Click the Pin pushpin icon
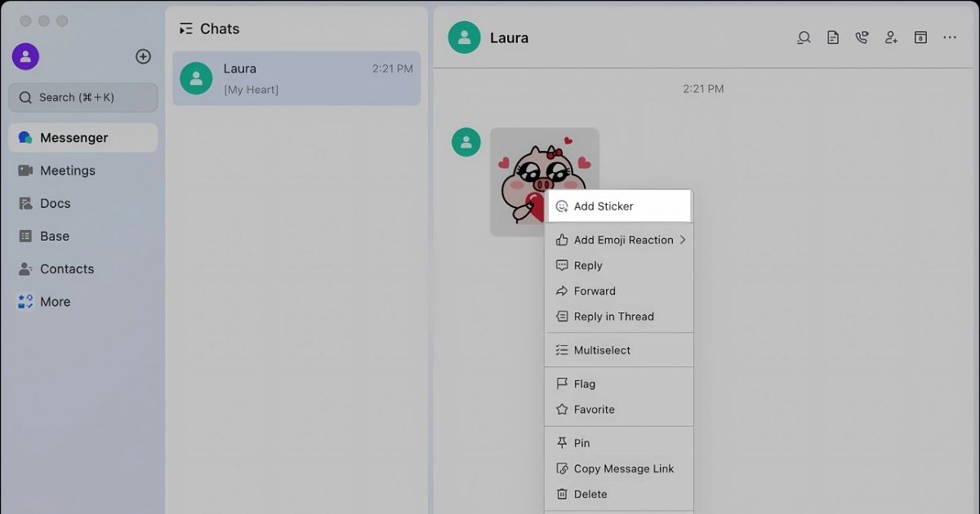This screenshot has width=980, height=514. [562, 443]
